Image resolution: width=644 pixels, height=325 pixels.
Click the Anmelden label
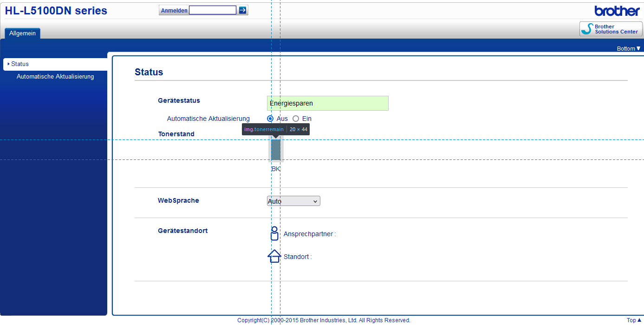[x=174, y=11]
